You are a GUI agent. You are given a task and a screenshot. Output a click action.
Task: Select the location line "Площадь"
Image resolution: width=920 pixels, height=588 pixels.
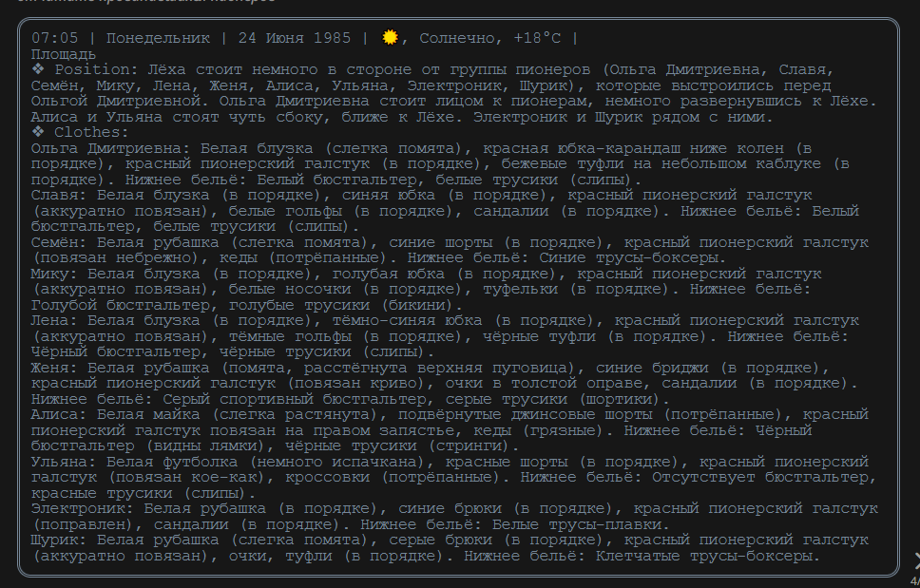click(64, 54)
